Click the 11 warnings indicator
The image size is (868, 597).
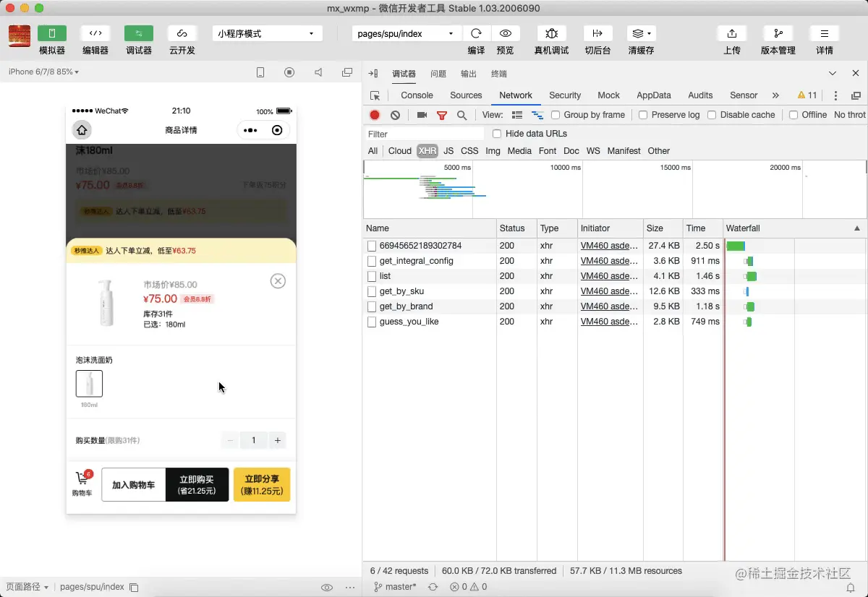pos(807,95)
